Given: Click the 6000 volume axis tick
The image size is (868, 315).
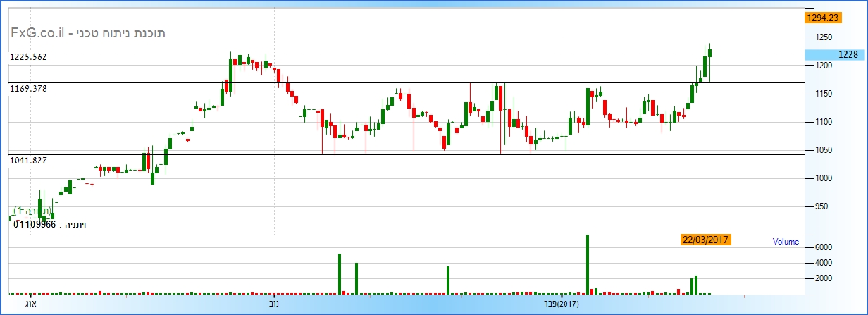Looking at the screenshot, I should click(x=824, y=247).
